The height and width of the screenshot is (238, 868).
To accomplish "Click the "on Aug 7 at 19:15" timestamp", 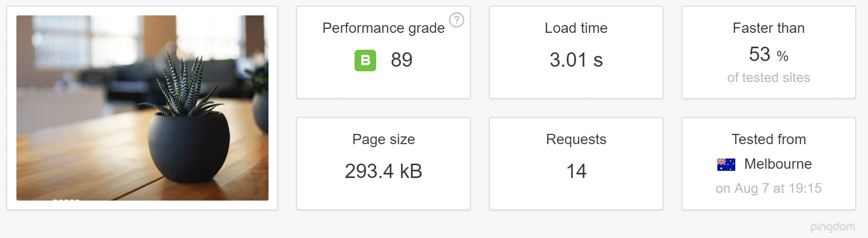I will point(769,189).
